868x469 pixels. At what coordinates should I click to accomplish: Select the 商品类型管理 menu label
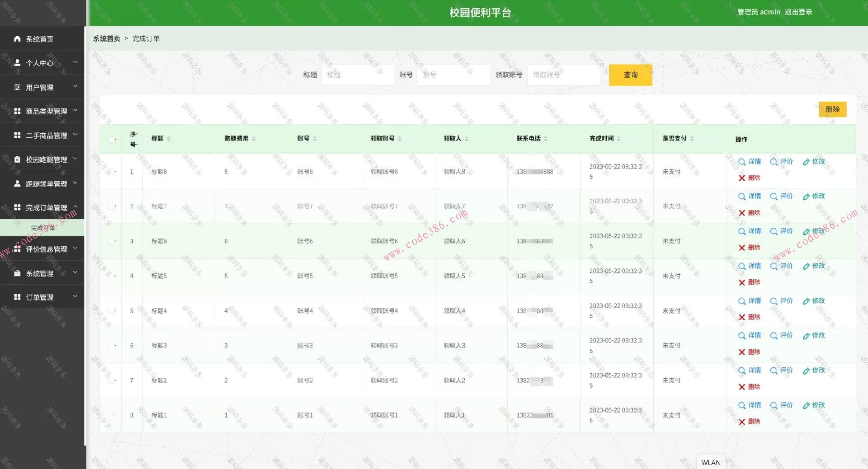(x=47, y=111)
